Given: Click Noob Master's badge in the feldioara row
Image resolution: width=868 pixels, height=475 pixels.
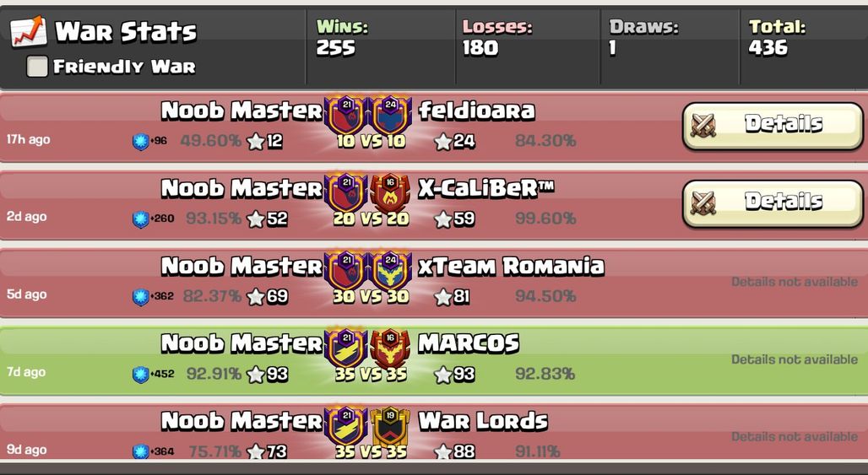Looking at the screenshot, I should click(345, 115).
